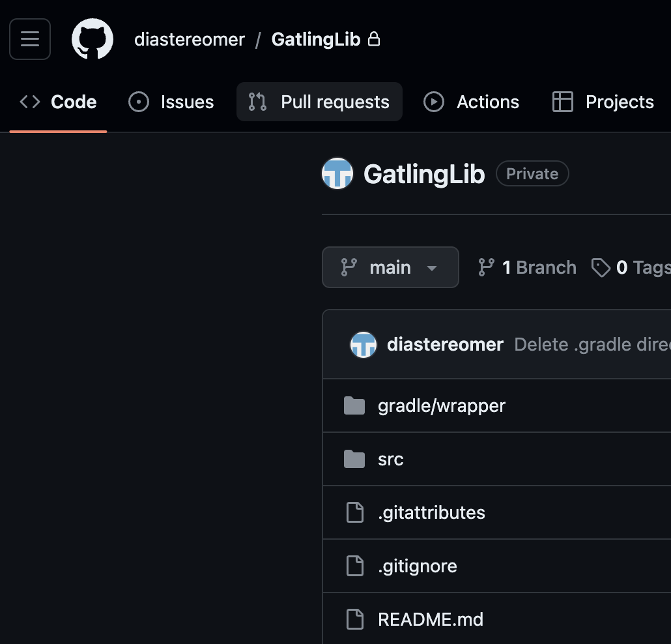
Task: Open the README.md file
Action: tap(431, 620)
